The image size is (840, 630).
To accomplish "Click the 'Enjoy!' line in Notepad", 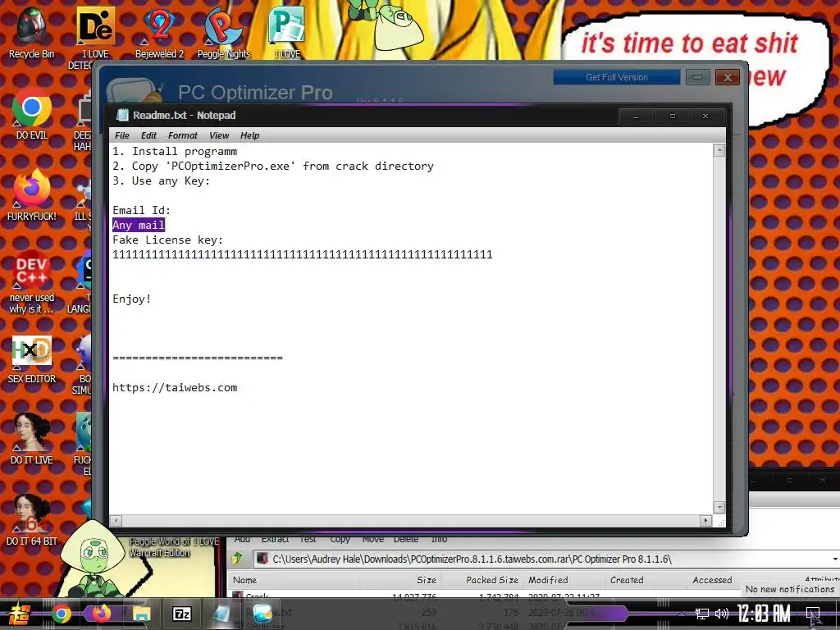I will click(x=132, y=299).
